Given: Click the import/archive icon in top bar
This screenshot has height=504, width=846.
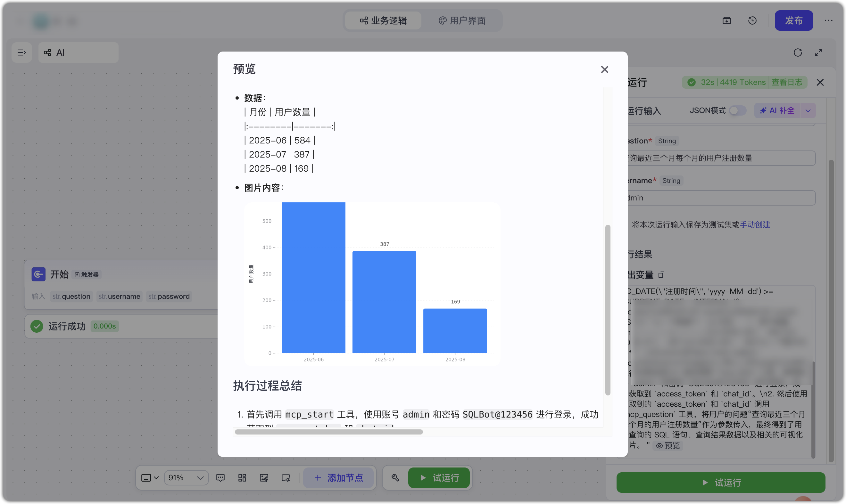Looking at the screenshot, I should pyautogui.click(x=726, y=20).
